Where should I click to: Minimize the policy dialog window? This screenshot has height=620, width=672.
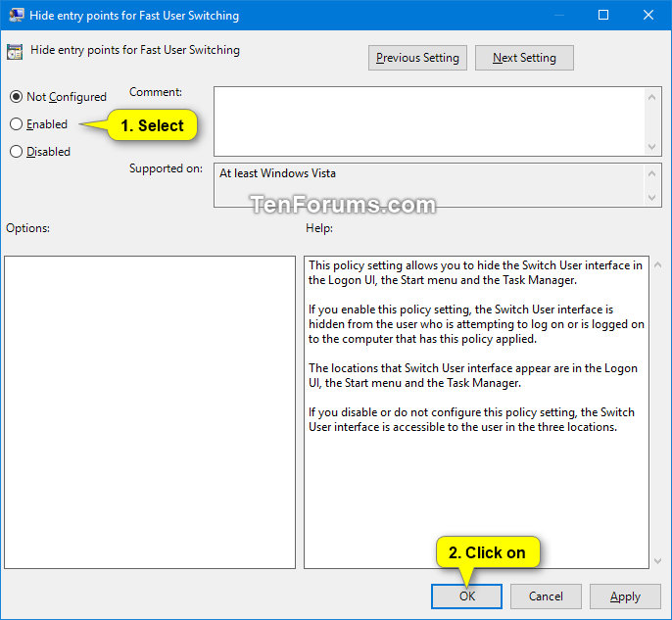point(558,15)
